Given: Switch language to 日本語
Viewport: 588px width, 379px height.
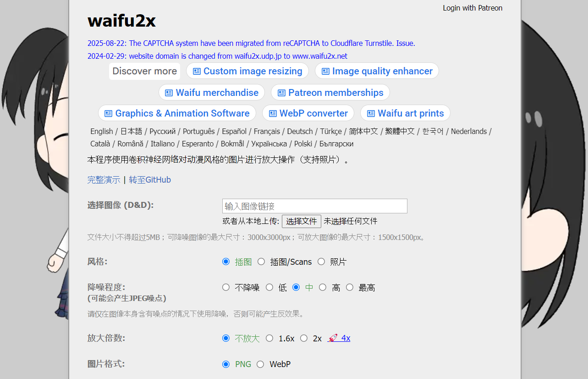Looking at the screenshot, I should pyautogui.click(x=132, y=131).
